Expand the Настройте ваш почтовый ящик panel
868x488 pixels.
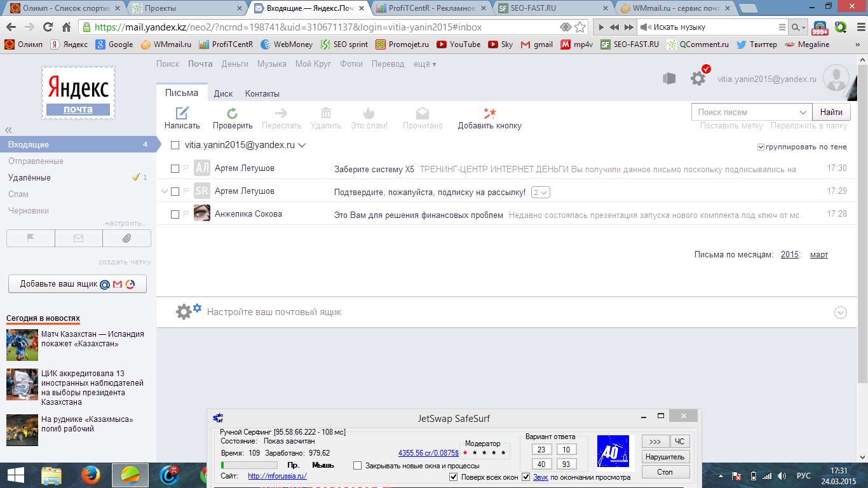pos(841,312)
